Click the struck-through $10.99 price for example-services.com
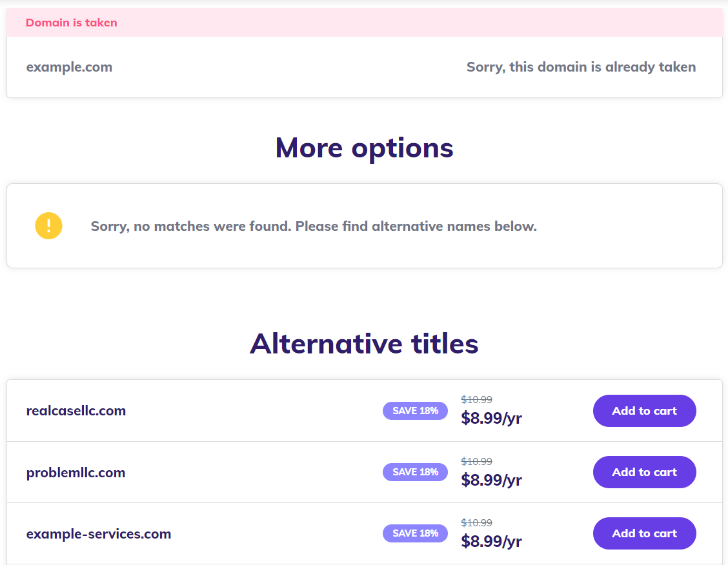Viewport: 728px width, 565px height. [476, 523]
